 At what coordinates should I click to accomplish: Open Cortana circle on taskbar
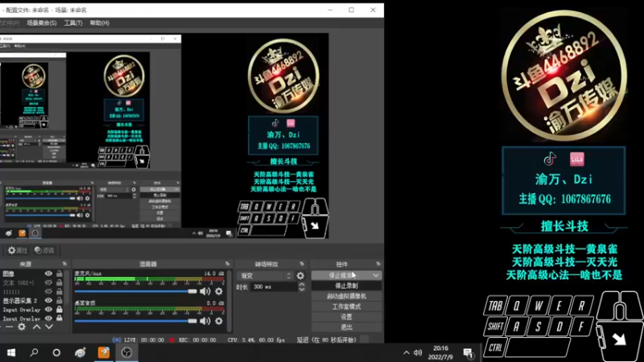coord(56,352)
